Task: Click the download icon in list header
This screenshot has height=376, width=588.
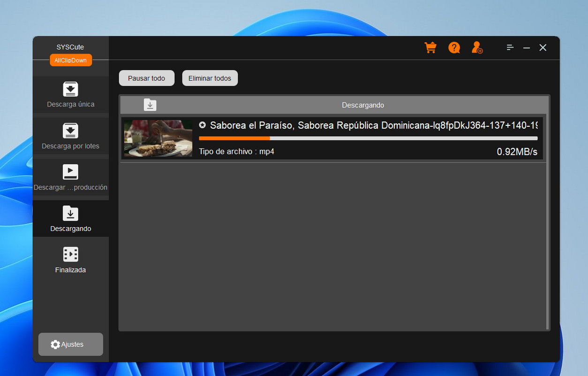Action: point(150,105)
